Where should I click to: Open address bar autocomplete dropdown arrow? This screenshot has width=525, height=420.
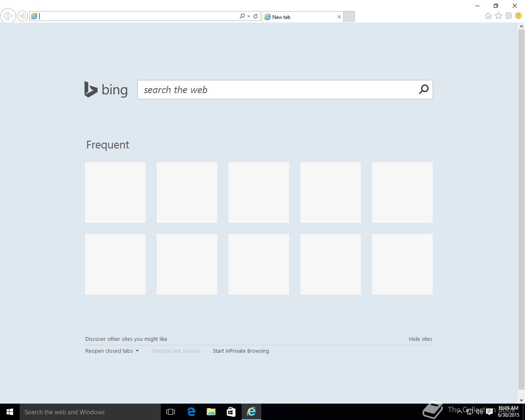(x=249, y=16)
